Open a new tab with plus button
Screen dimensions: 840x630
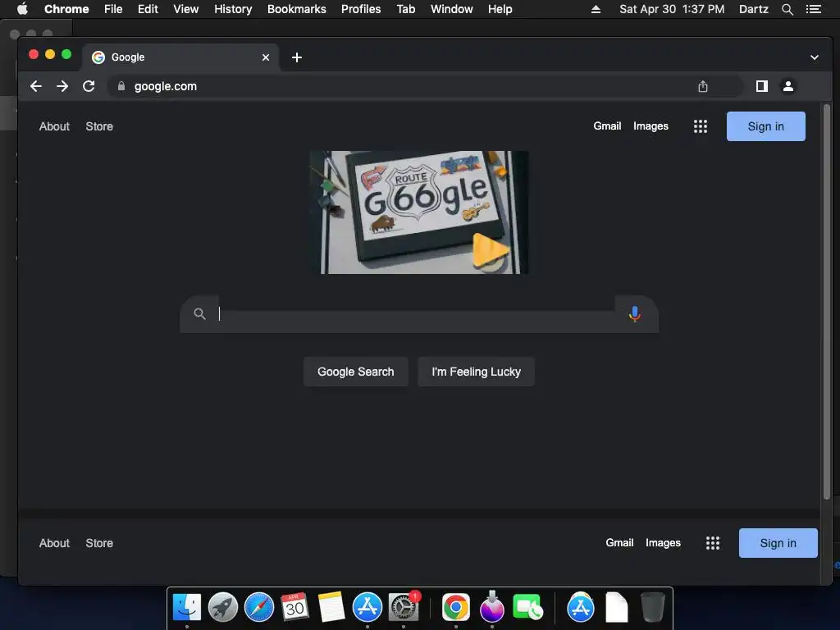(297, 57)
